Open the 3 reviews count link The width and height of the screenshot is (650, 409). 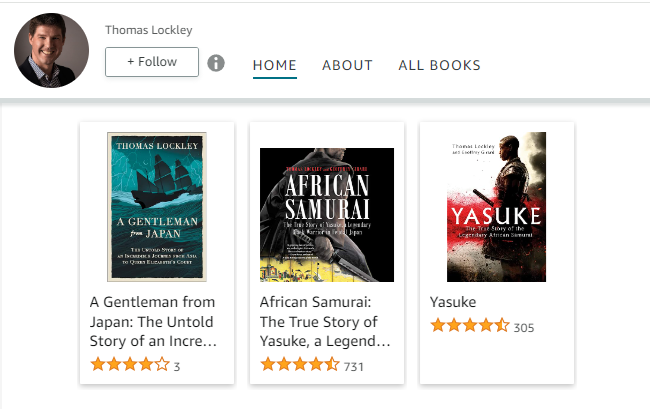177,367
